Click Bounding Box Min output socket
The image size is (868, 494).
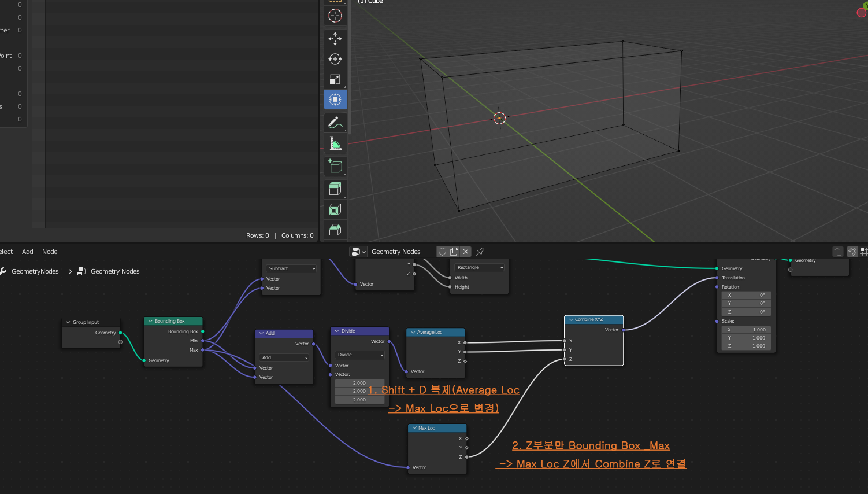tap(203, 341)
